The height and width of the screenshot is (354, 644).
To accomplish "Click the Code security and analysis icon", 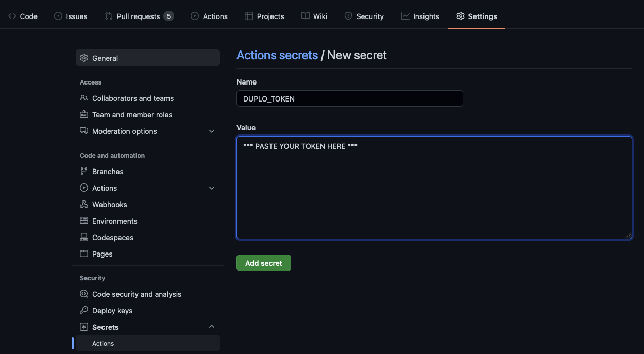I will [84, 294].
